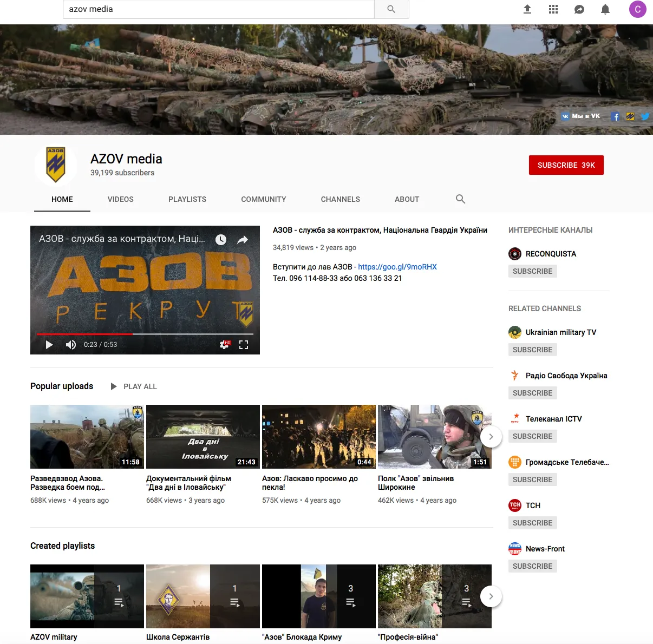Screen dimensions: 653x644
Task: Click the upload video icon
Action: point(527,9)
